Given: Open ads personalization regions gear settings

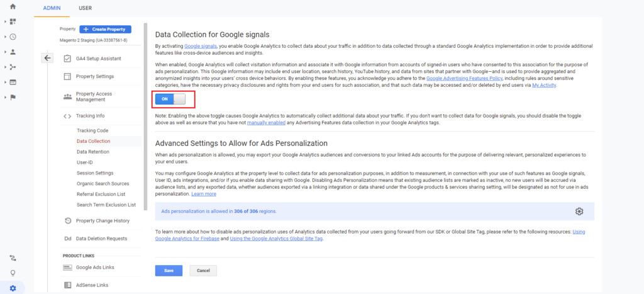Looking at the screenshot, I should (579, 212).
